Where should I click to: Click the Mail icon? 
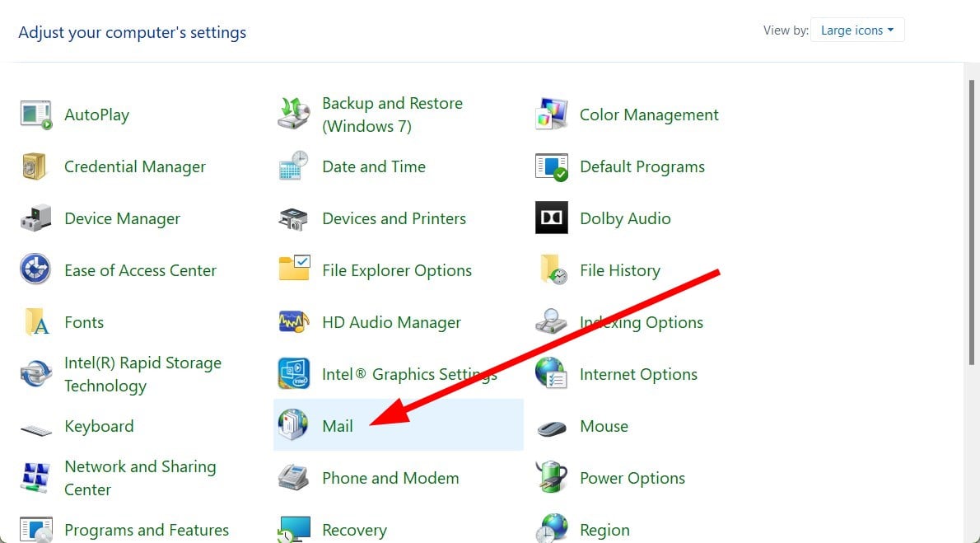point(292,425)
